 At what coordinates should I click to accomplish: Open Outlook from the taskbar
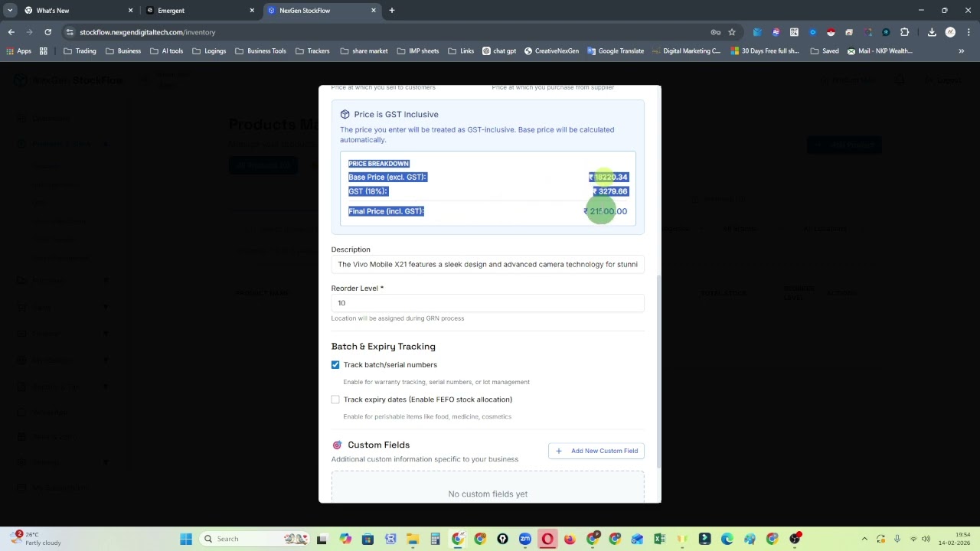[637, 539]
